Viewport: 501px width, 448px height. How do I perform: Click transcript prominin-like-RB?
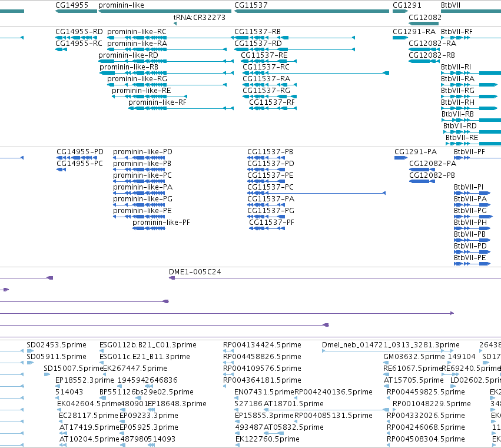click(129, 68)
